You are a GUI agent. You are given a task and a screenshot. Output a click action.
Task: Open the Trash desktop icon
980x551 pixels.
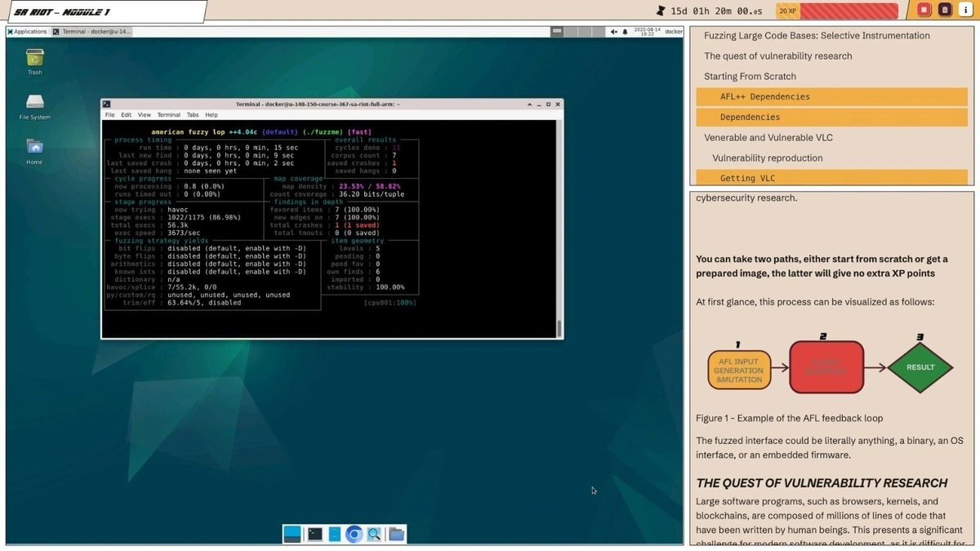pyautogui.click(x=34, y=61)
